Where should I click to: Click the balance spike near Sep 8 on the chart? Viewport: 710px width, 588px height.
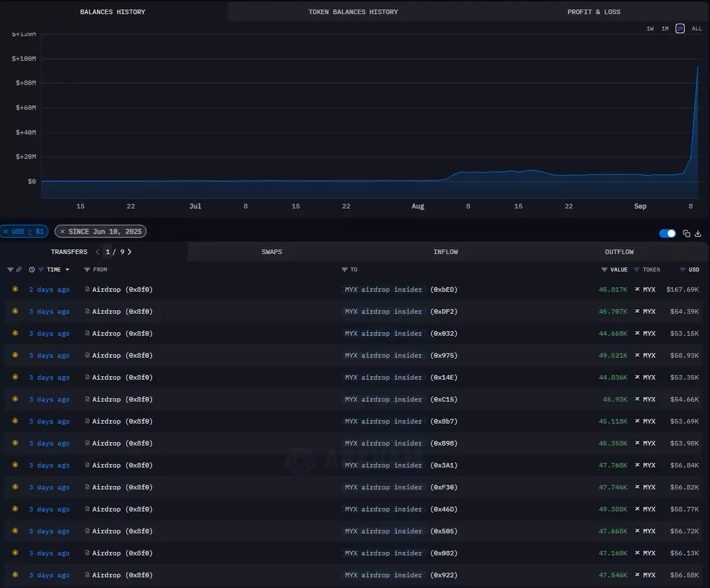[x=698, y=66]
